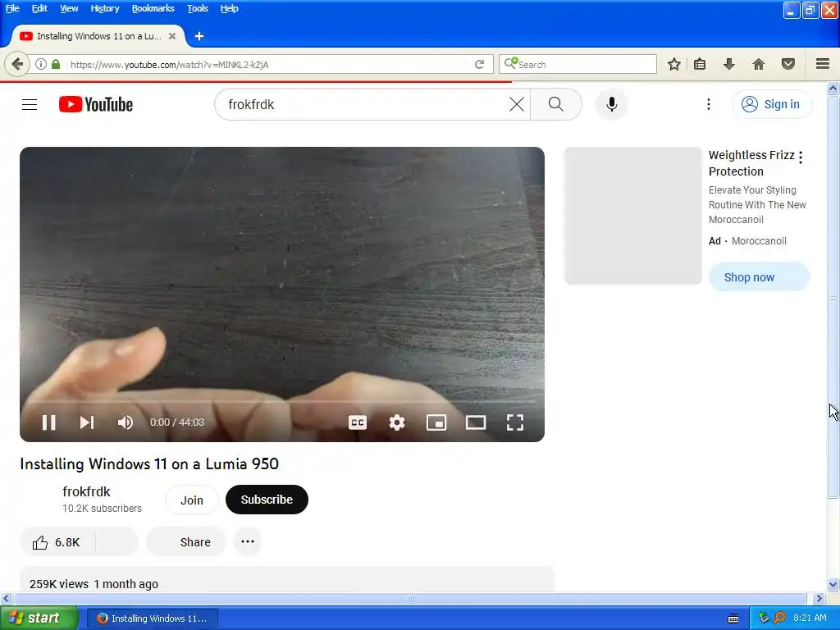Click the browser Back arrow button
Screen dimensions: 840x630
point(17,64)
